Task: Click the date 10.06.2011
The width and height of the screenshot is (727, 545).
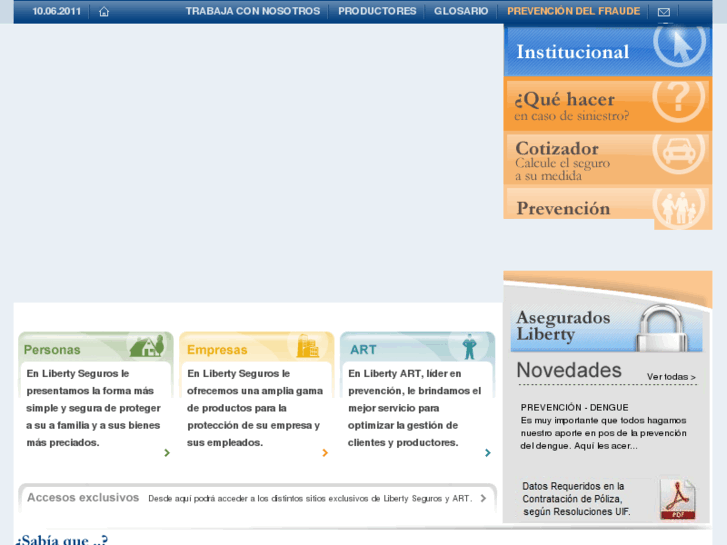Action: point(57,11)
